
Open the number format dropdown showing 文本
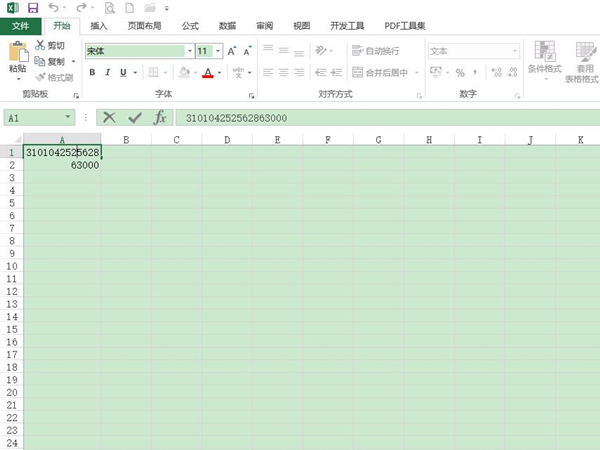[x=515, y=50]
